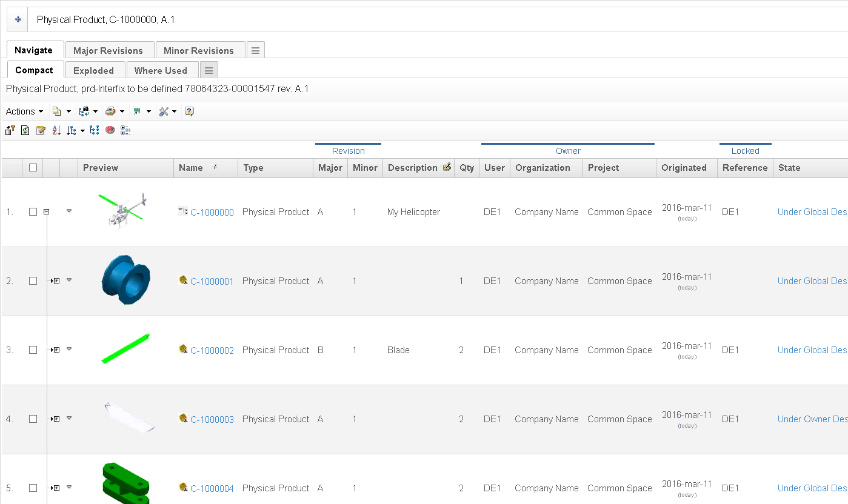This screenshot has height=504, width=848.
Task: Switch to the Major Revisions tab
Action: 108,50
